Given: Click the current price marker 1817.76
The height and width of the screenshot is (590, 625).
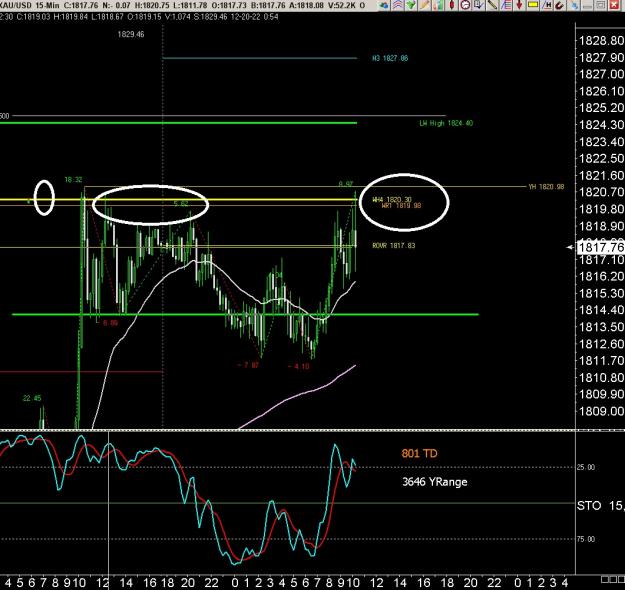Looking at the screenshot, I should [x=600, y=247].
